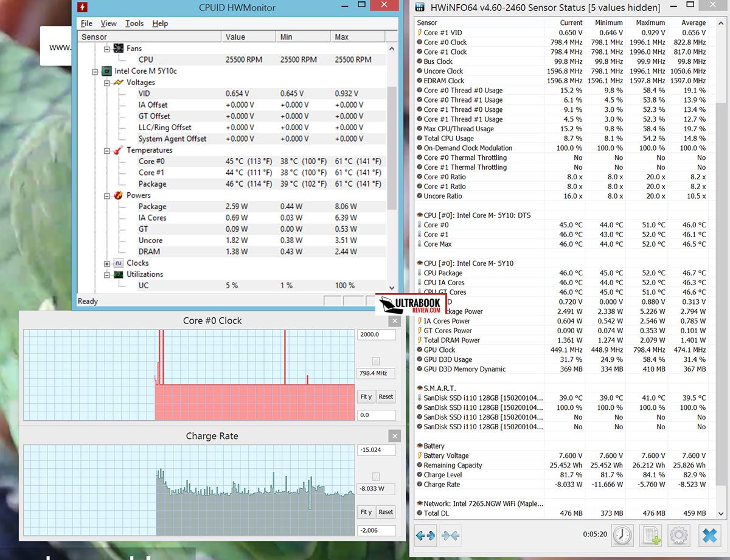
Task: Click the 0.0 lower limit field of Core #0 Clock
Action: coord(376,415)
